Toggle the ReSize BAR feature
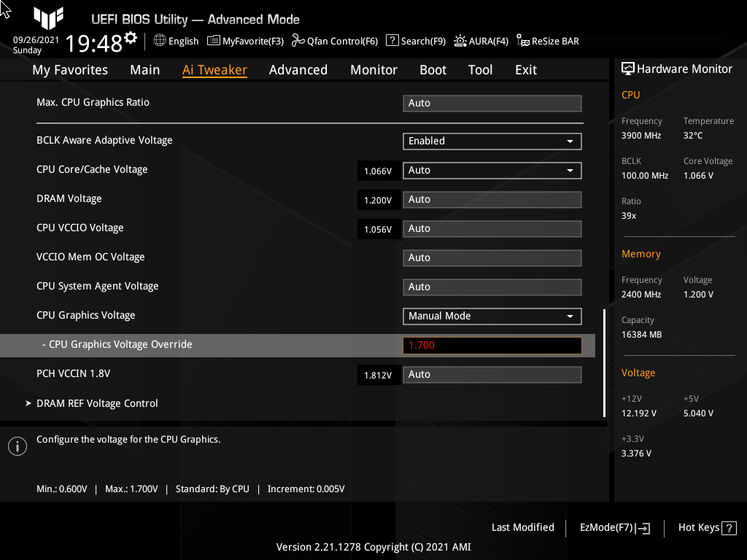Screen dimensions: 747x560 pos(547,41)
